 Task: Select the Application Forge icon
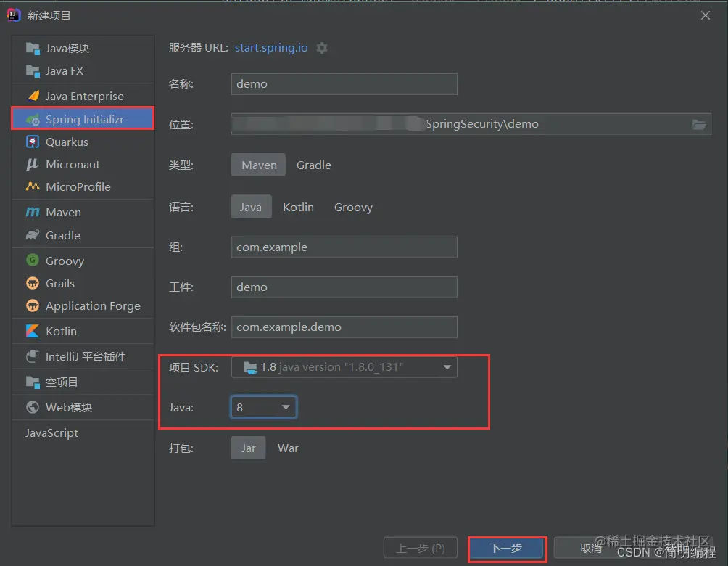(x=33, y=305)
